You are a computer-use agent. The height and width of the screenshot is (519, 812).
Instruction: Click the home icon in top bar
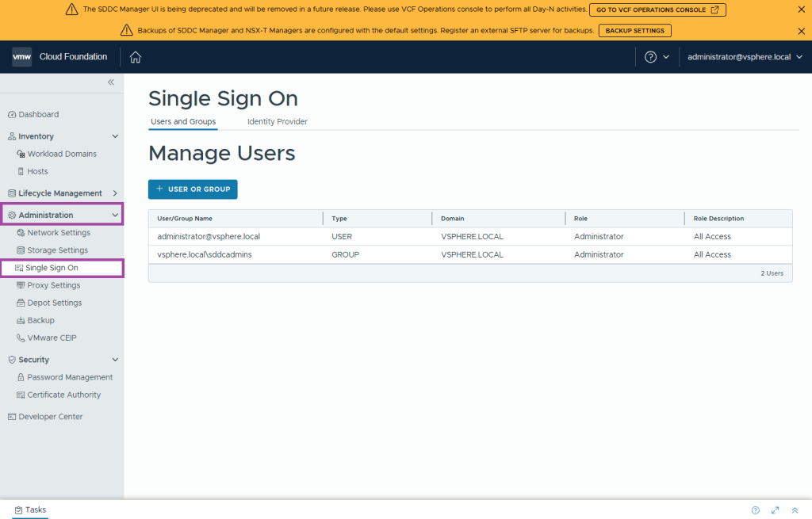(x=136, y=57)
